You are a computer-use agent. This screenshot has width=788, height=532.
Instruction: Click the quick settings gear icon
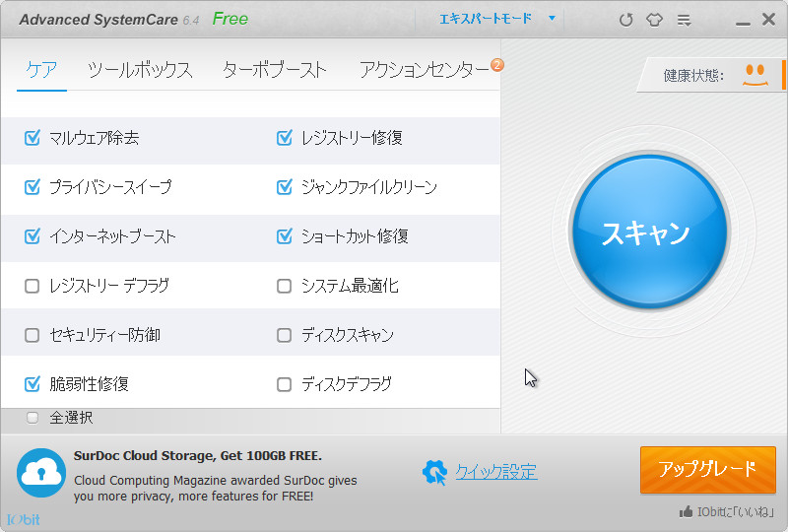434,473
